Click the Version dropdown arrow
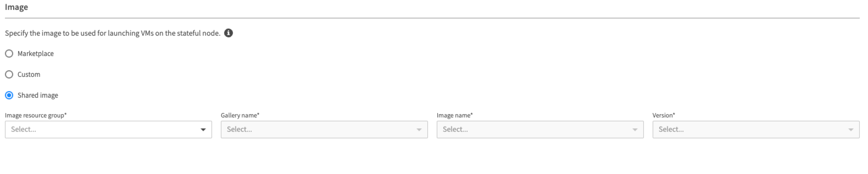 point(850,130)
